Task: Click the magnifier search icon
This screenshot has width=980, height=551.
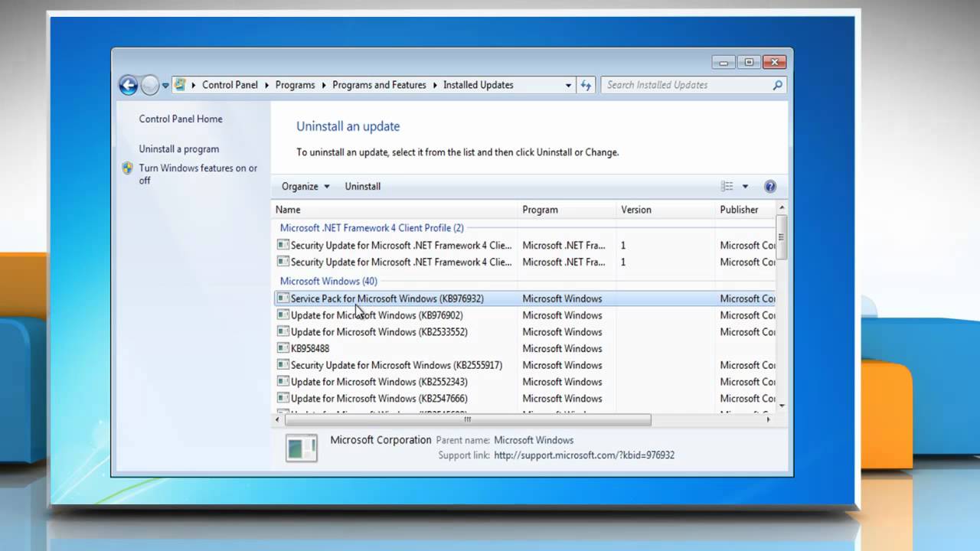Action: point(778,85)
